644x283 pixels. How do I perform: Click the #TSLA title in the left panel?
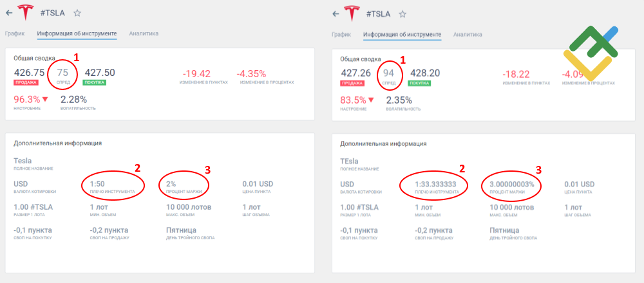[53, 13]
